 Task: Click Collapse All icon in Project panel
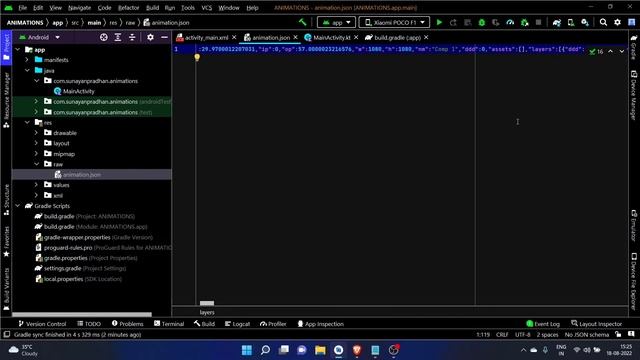click(132, 37)
